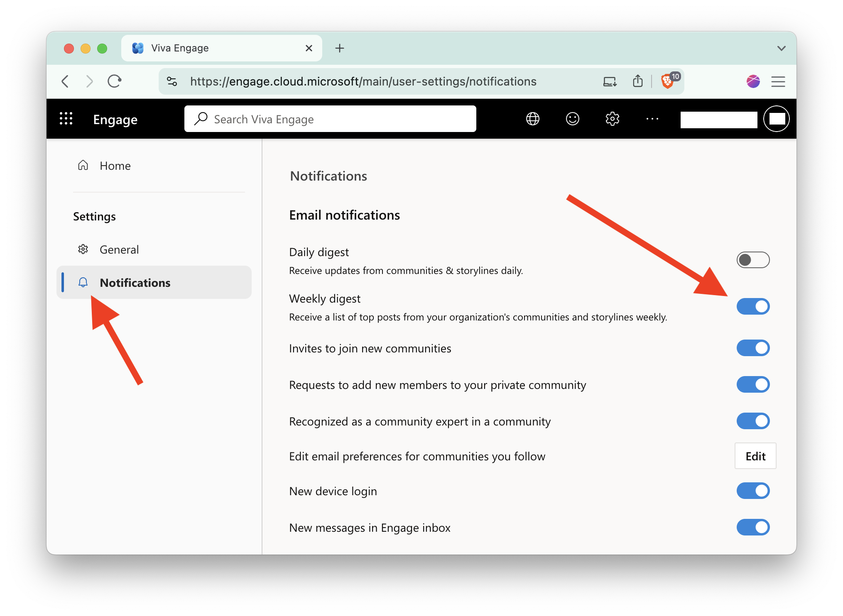
Task: Open the browser hamburger menu
Action: [x=778, y=81]
